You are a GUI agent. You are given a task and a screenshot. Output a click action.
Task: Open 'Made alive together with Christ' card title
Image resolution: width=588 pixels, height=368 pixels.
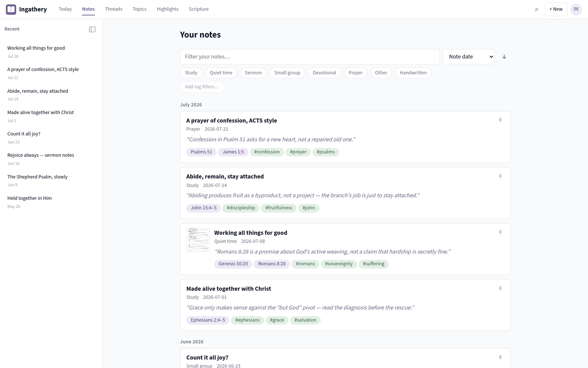click(229, 289)
